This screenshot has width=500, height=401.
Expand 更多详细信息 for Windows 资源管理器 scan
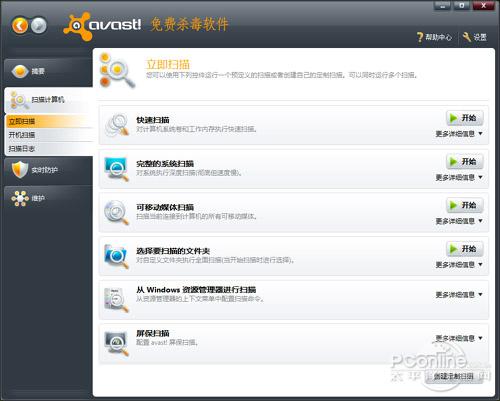(459, 295)
